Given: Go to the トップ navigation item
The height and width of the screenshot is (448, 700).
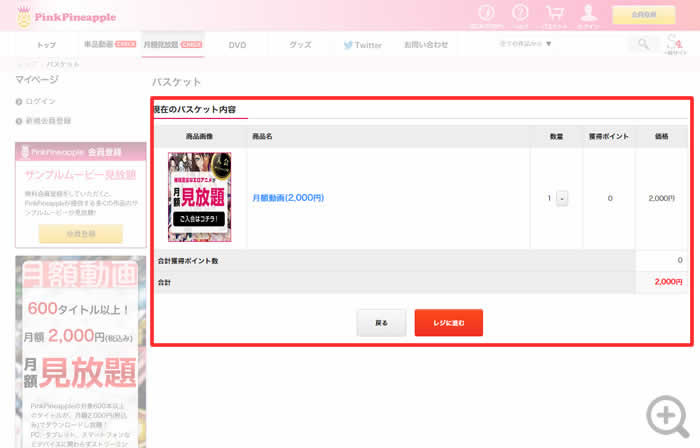Looking at the screenshot, I should coord(46,45).
